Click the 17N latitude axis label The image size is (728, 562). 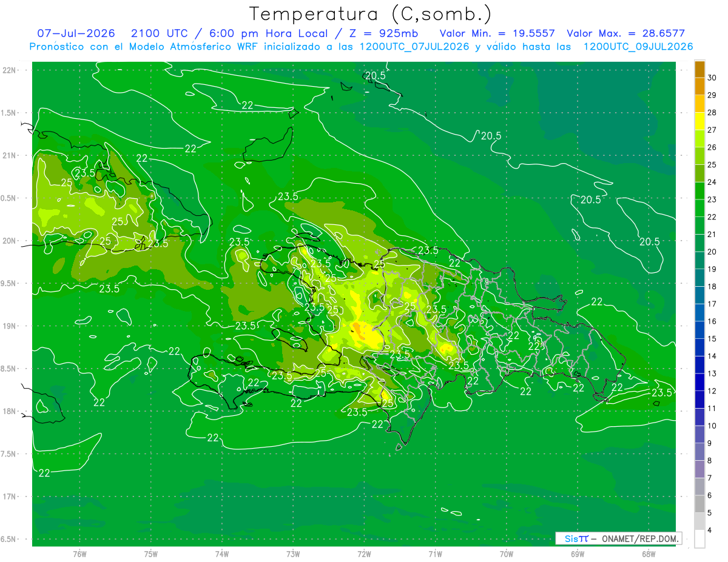pos(10,497)
